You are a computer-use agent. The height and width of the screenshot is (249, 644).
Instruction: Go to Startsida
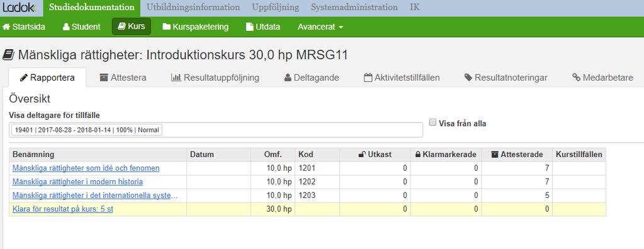coord(24,26)
